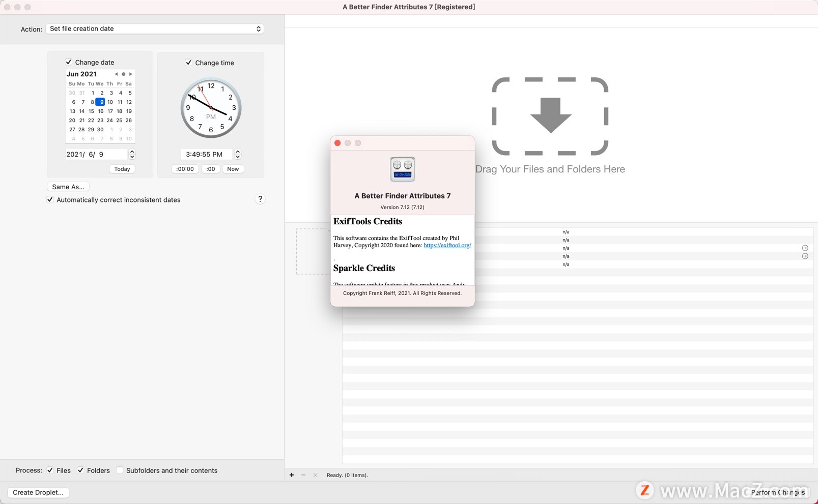
Task: Click the Ready. (0 items). status text
Action: tap(347, 475)
